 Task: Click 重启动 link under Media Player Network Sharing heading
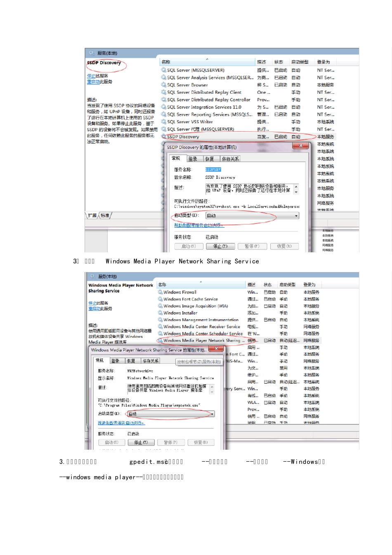click(94, 309)
